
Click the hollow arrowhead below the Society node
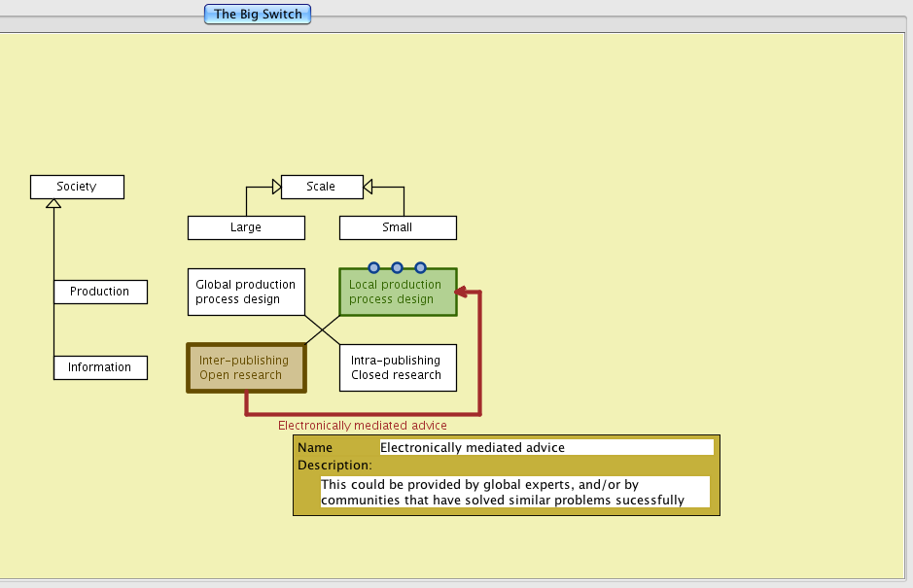click(54, 203)
